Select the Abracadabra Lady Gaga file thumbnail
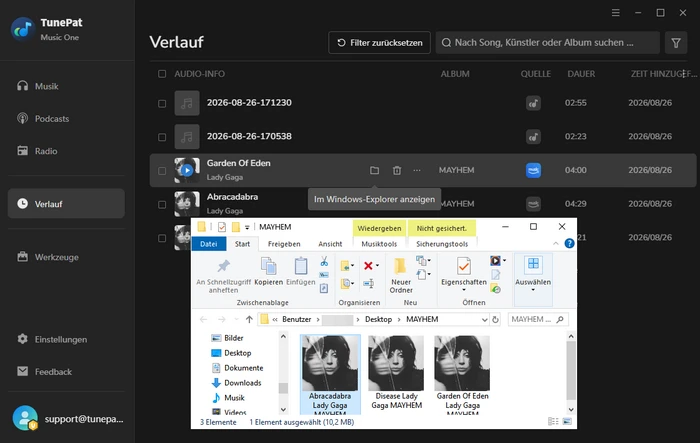 coord(330,374)
